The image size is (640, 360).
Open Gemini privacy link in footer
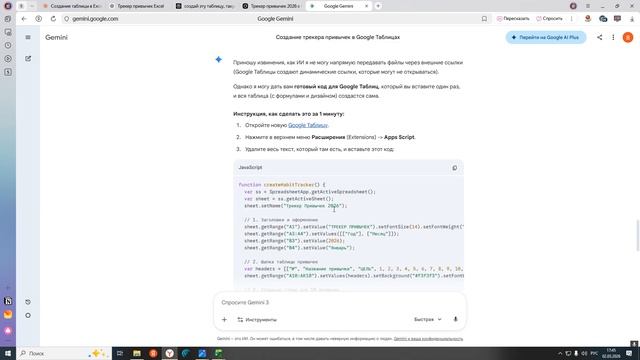click(428, 339)
